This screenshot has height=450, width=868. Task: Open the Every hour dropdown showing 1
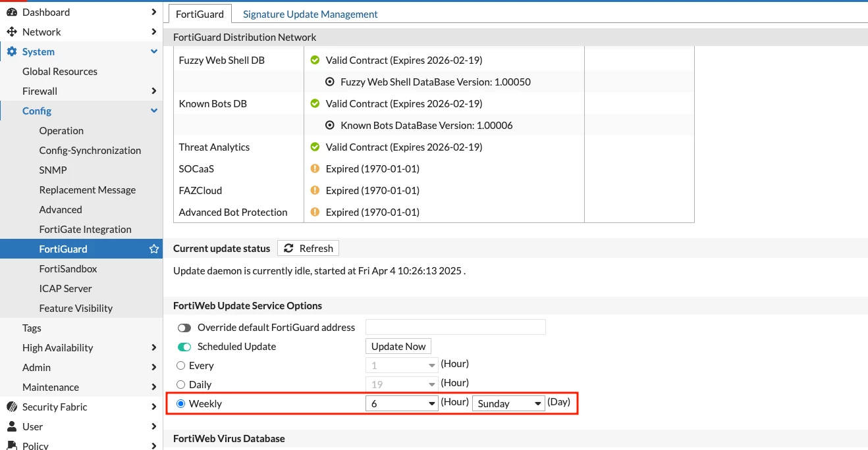(x=402, y=365)
